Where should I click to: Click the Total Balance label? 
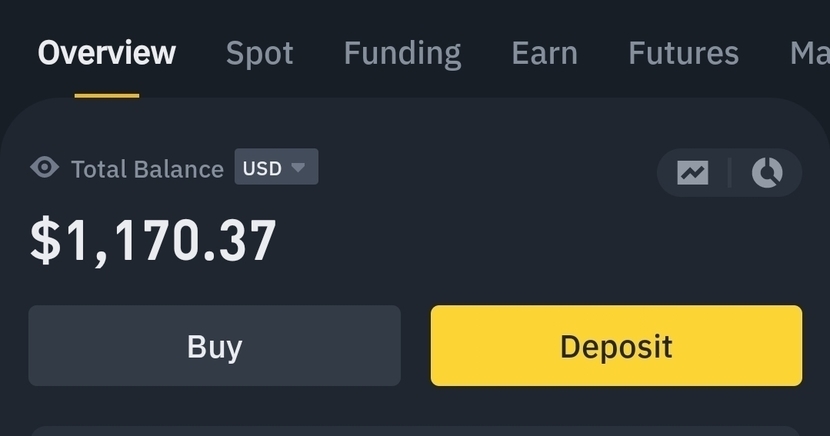tap(147, 169)
